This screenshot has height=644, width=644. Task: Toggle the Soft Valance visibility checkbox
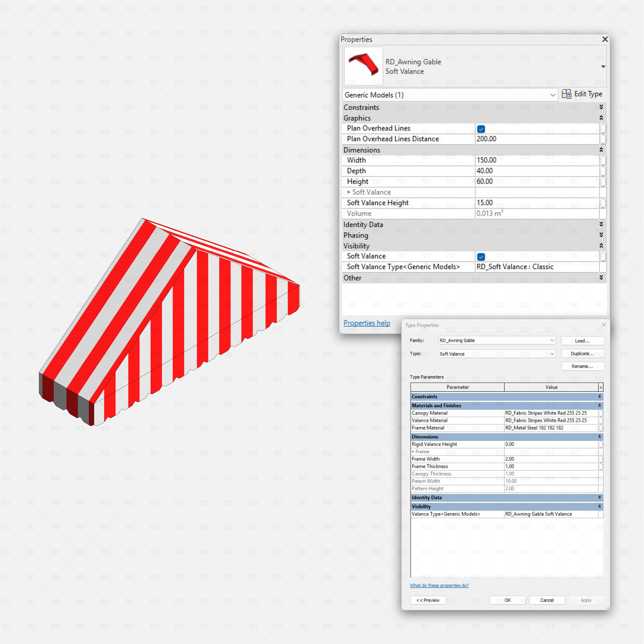[481, 257]
